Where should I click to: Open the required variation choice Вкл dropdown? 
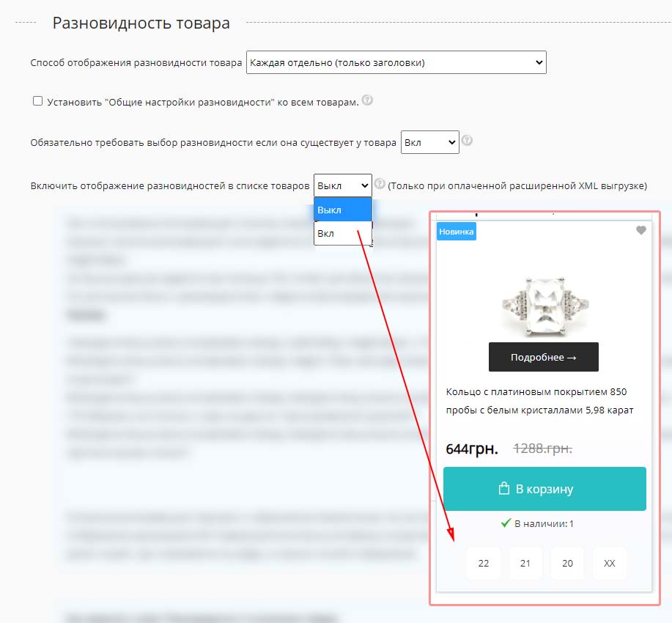click(430, 142)
